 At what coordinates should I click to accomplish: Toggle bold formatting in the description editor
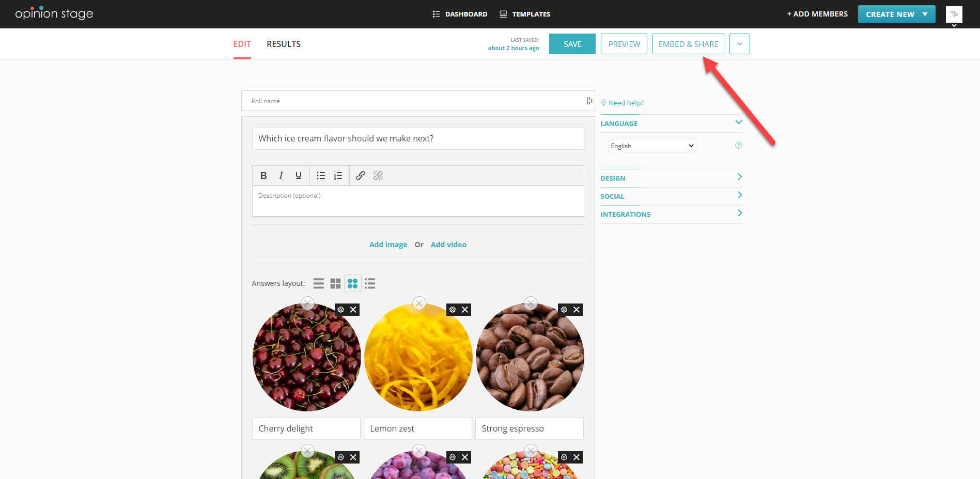point(263,175)
